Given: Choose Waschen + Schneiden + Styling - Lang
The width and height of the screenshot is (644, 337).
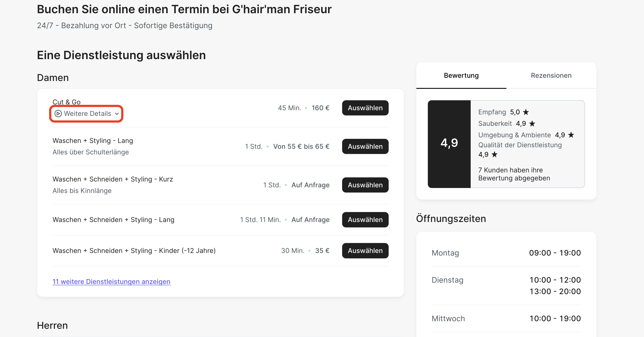Looking at the screenshot, I should (x=365, y=219).
